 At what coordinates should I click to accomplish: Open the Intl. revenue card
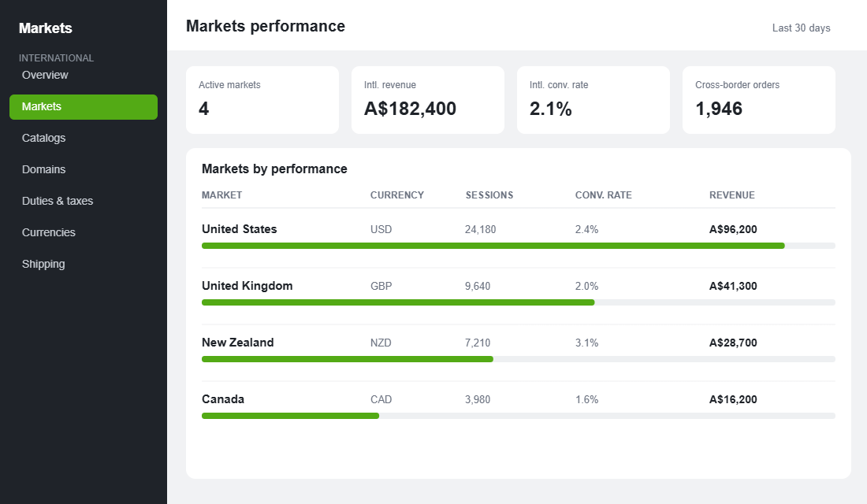coord(428,100)
